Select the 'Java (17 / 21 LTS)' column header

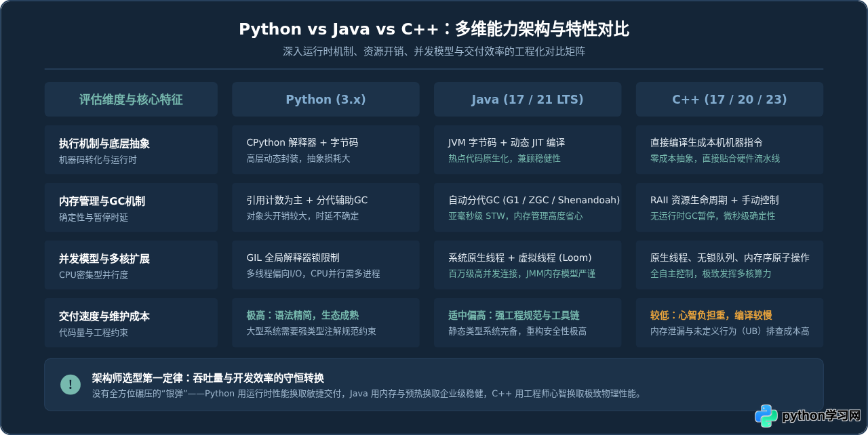click(528, 100)
